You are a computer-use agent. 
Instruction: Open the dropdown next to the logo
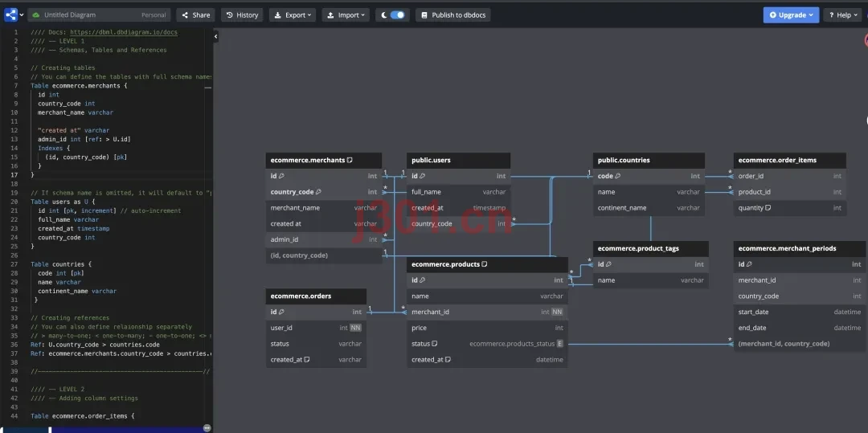pos(22,15)
